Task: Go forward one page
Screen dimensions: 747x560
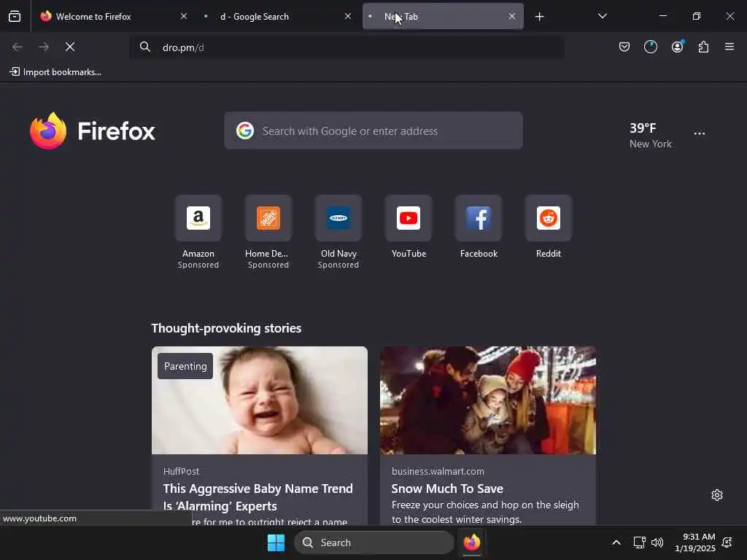Action: [x=44, y=47]
